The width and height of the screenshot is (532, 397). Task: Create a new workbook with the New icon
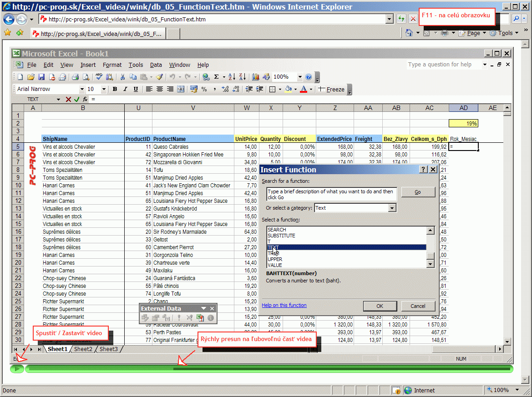[x=20, y=77]
